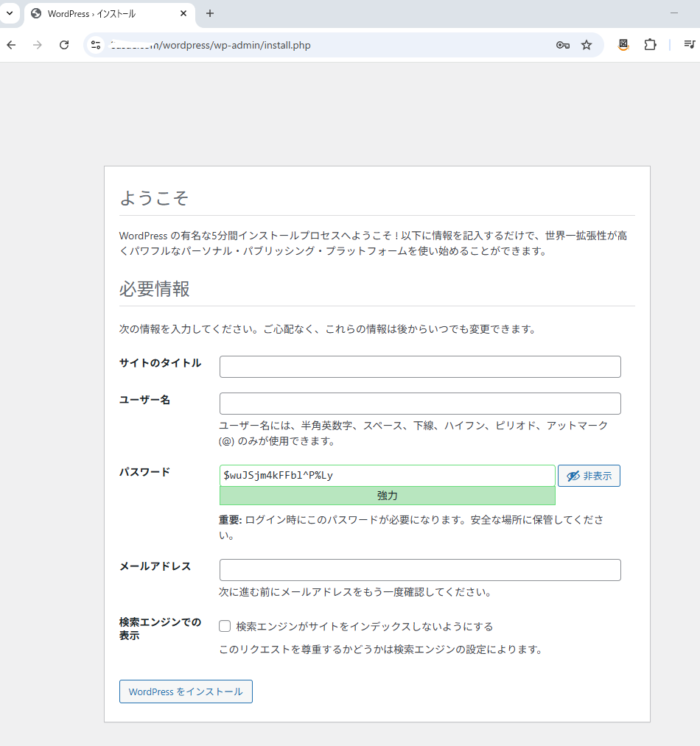This screenshot has width=700, height=746.
Task: Click the 検索エンジンでの表示 label
Action: coord(160,628)
